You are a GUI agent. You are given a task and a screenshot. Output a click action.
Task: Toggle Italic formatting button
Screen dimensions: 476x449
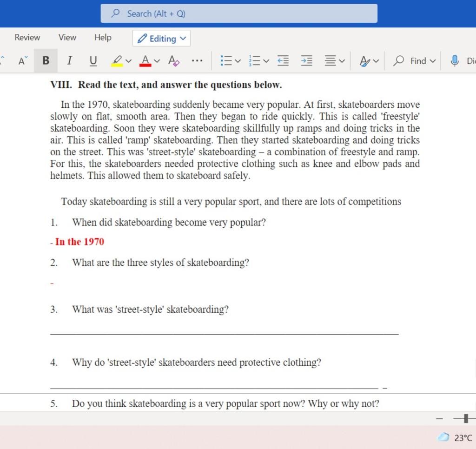(x=69, y=61)
